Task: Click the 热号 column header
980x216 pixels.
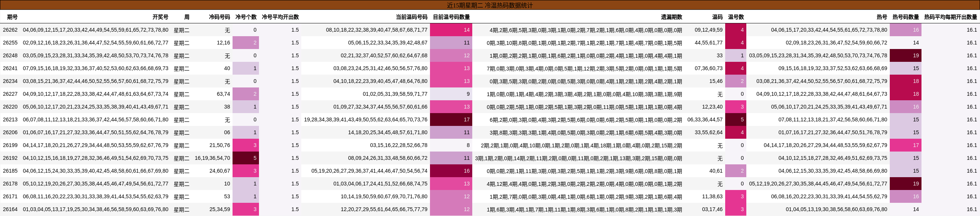Action: 881,17
